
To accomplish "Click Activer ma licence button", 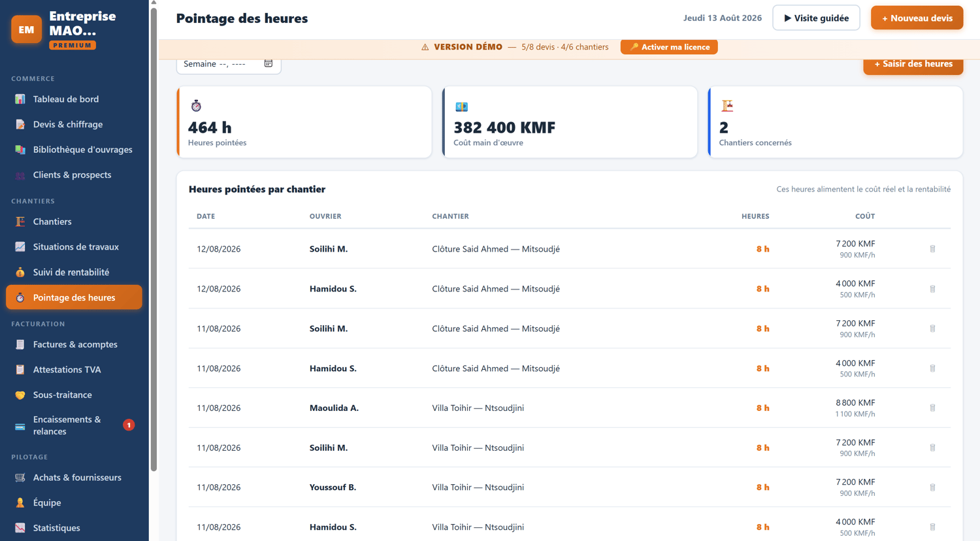I will tap(669, 47).
